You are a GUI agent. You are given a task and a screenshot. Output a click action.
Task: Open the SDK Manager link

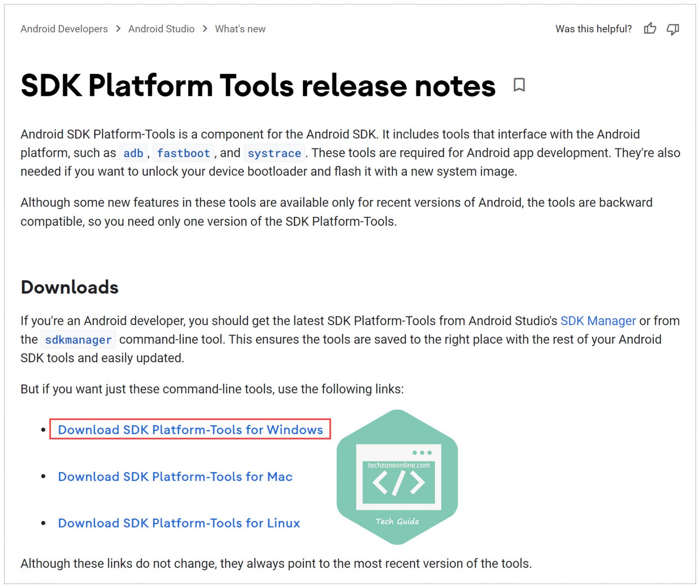(x=598, y=321)
